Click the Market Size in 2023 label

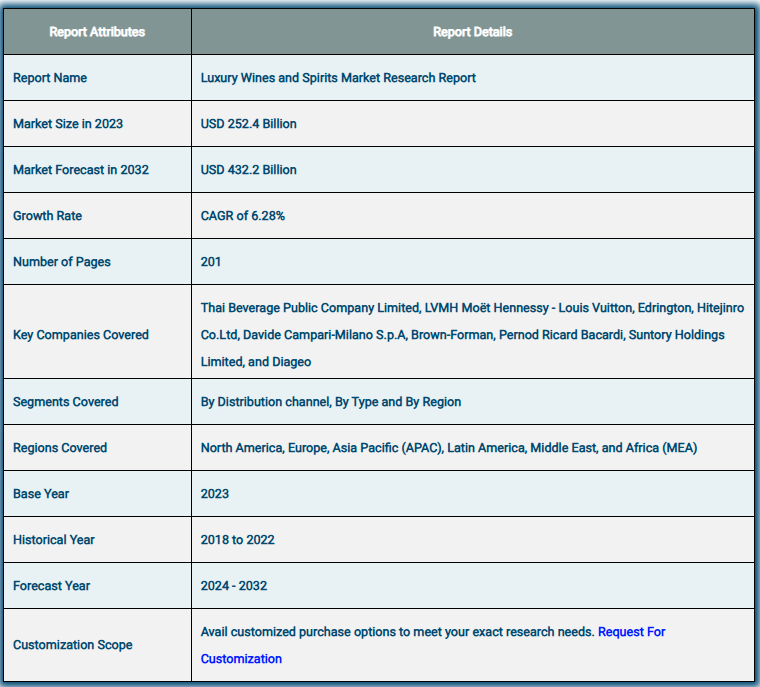click(x=68, y=124)
